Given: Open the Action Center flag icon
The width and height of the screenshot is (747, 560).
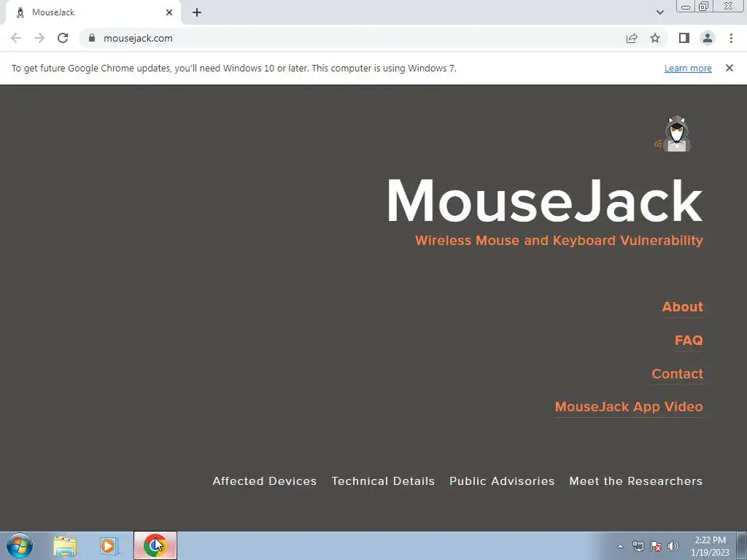Looking at the screenshot, I should coord(656,546).
